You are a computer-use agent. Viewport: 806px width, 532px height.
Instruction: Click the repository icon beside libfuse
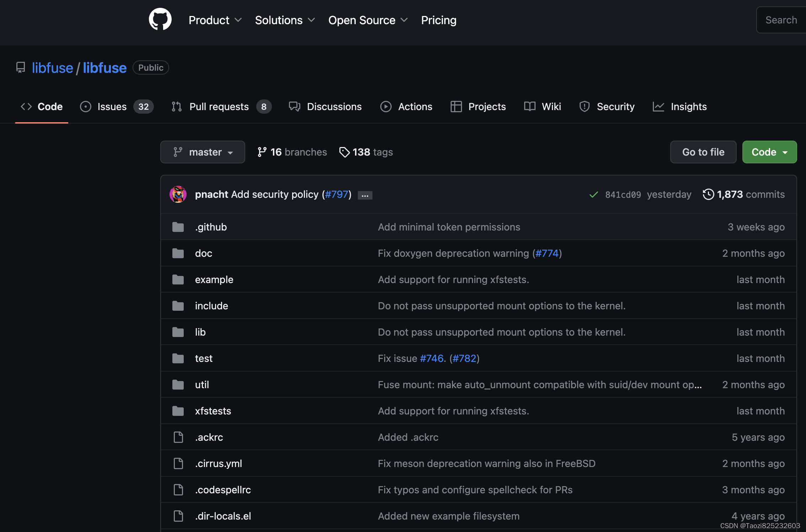pos(21,67)
